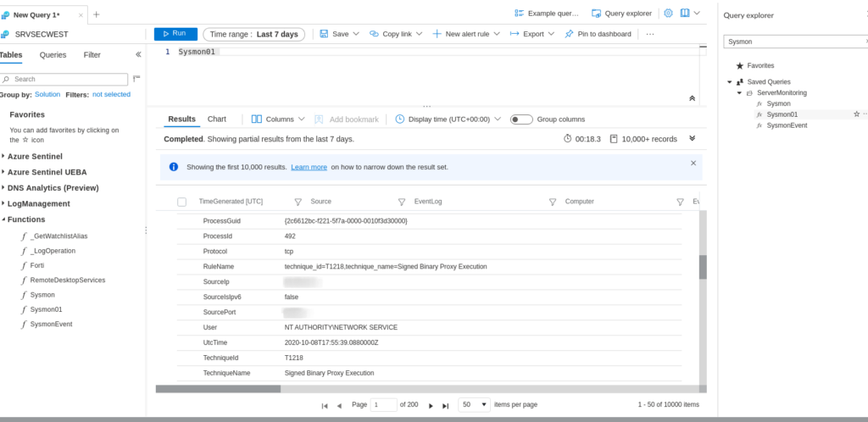Click the page number input field
The height and width of the screenshot is (422, 868).
(x=384, y=405)
